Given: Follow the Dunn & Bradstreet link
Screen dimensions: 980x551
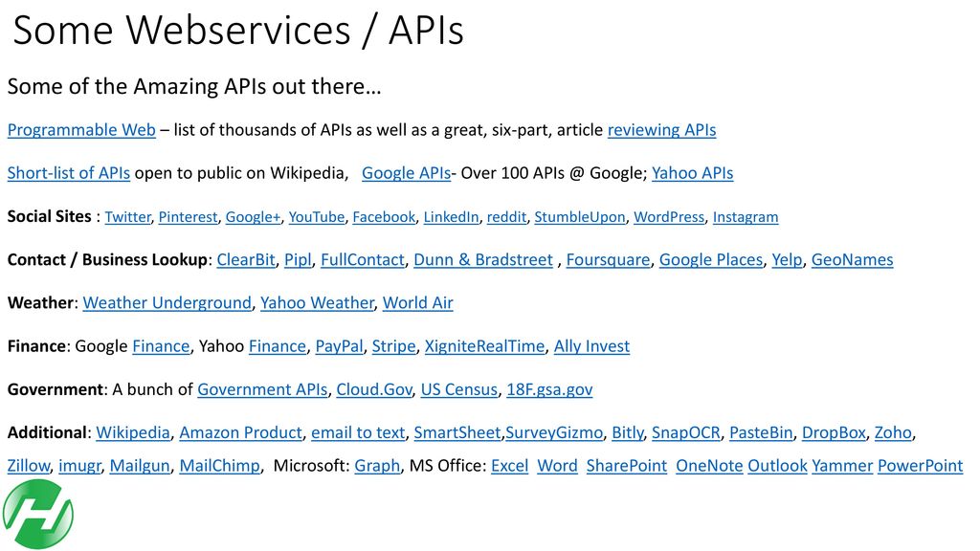Looking at the screenshot, I should pyautogui.click(x=483, y=260).
